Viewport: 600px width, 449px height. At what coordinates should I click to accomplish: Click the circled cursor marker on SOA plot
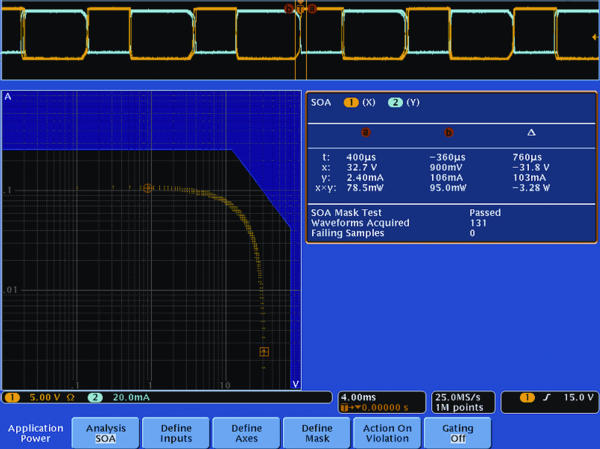click(148, 187)
